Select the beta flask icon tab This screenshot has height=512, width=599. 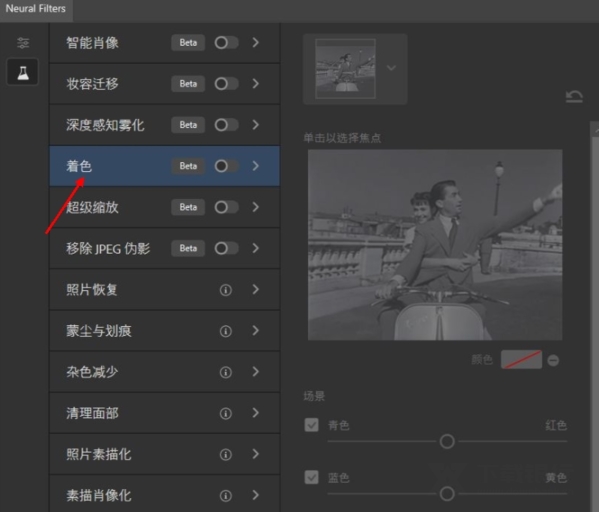23,72
